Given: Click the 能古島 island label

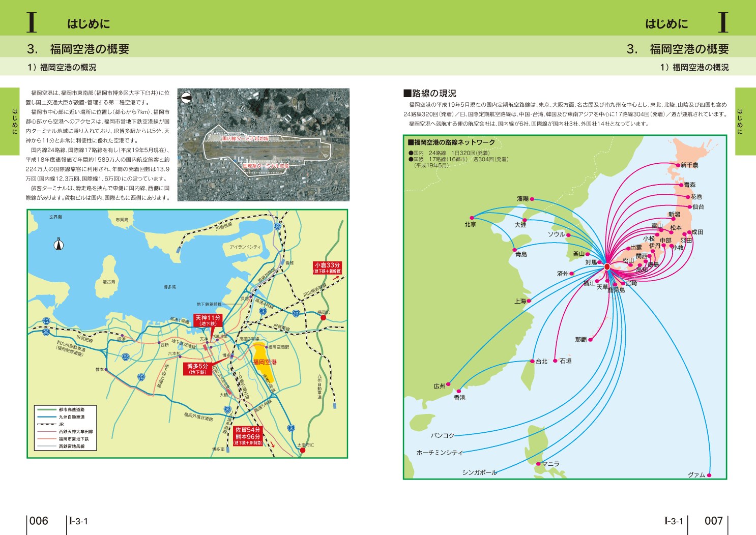Looking at the screenshot, I should point(109,281).
